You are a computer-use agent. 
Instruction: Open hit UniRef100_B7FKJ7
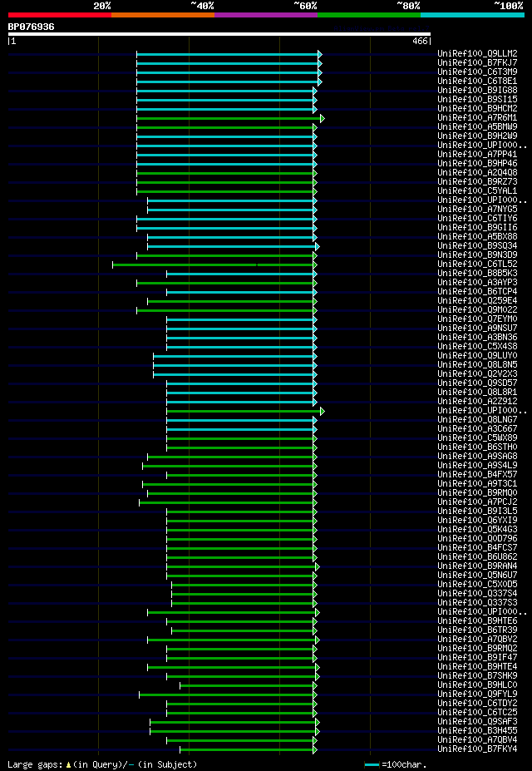pyautogui.click(x=477, y=63)
